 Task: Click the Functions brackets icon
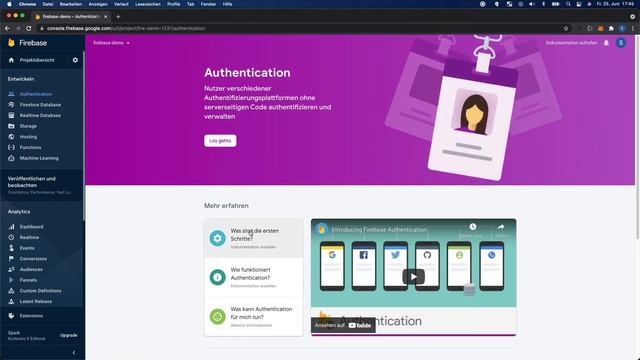pos(11,147)
